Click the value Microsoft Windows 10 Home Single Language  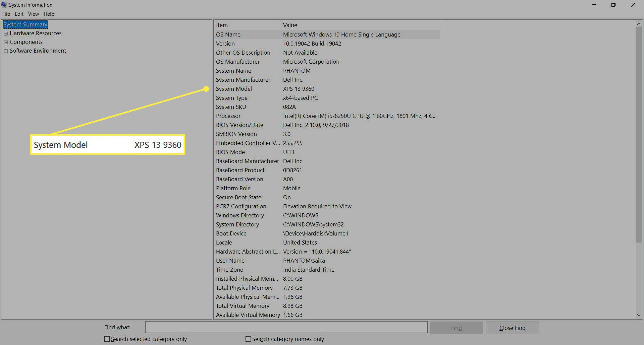click(341, 34)
